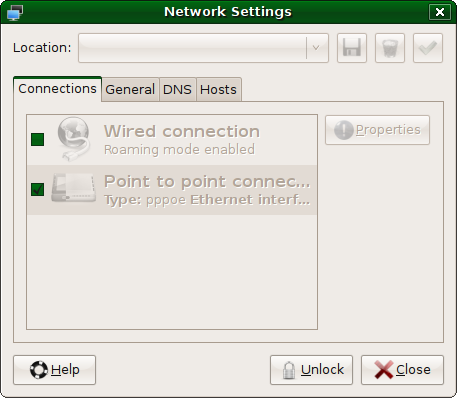
Task: Switch to the Hosts tab
Action: 218,89
